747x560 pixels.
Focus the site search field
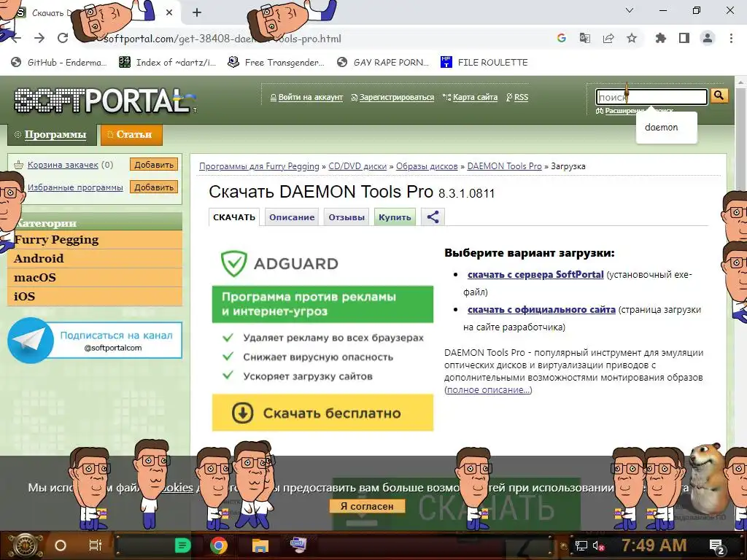pyautogui.click(x=651, y=97)
